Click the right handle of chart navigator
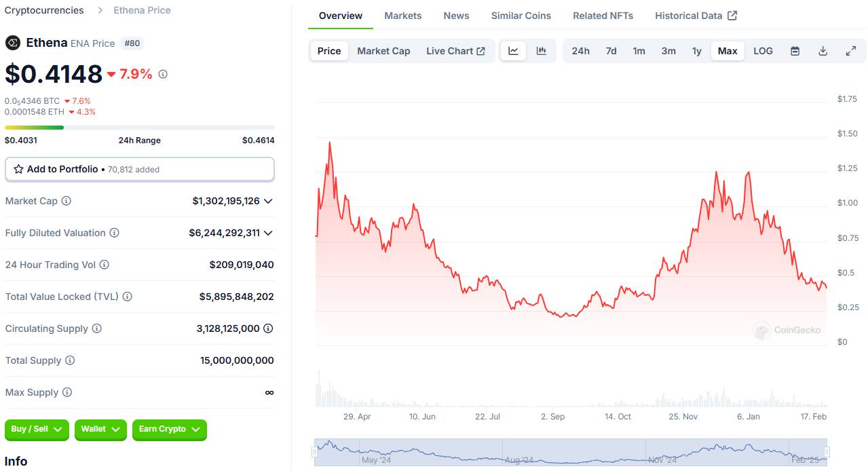Image resolution: width=868 pixels, height=471 pixels. tap(827, 451)
